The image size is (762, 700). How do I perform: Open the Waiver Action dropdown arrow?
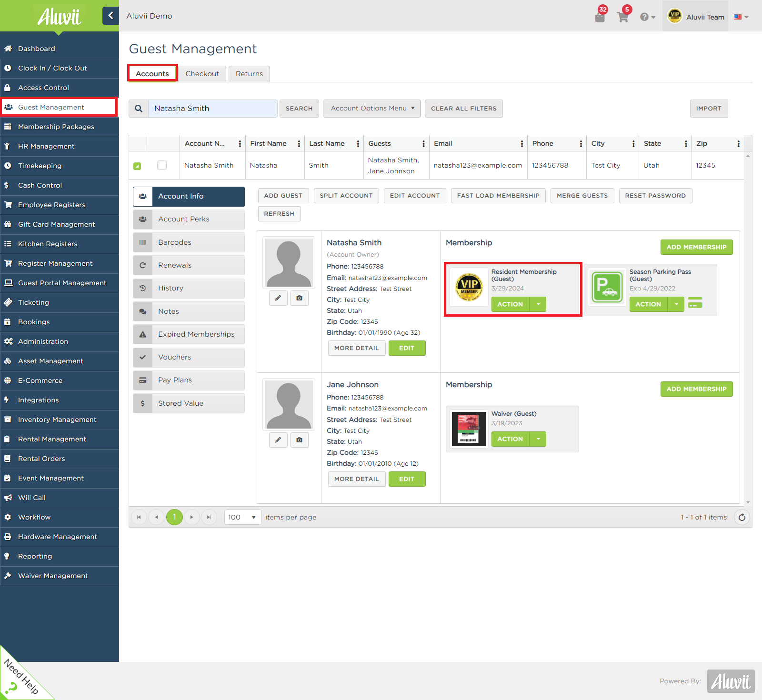point(538,439)
